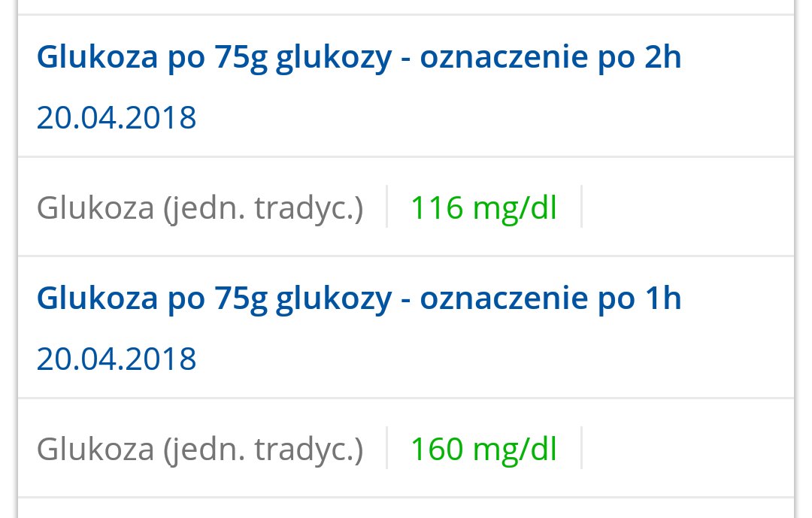Click the "mg/dl" unit after 160
Viewport: 812px width, 518px height.
click(515, 450)
